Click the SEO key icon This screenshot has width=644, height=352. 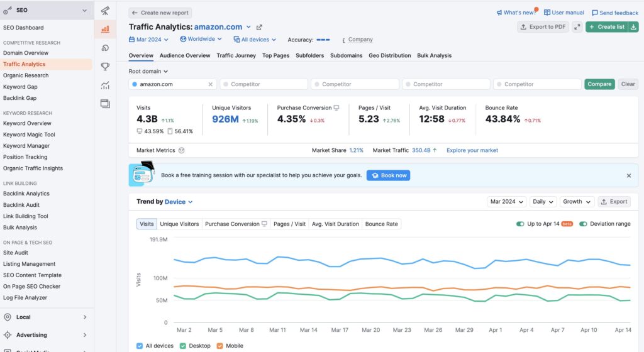coord(8,10)
